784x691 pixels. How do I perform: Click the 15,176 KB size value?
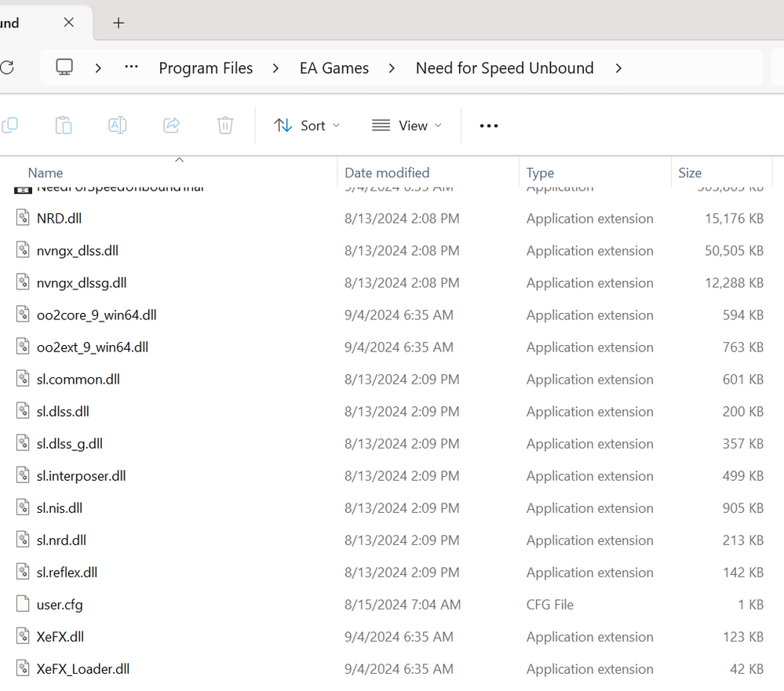734,218
